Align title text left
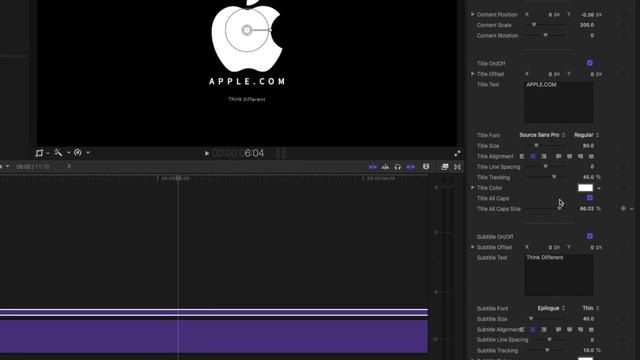Screen dimensions: 640x360 522,156
